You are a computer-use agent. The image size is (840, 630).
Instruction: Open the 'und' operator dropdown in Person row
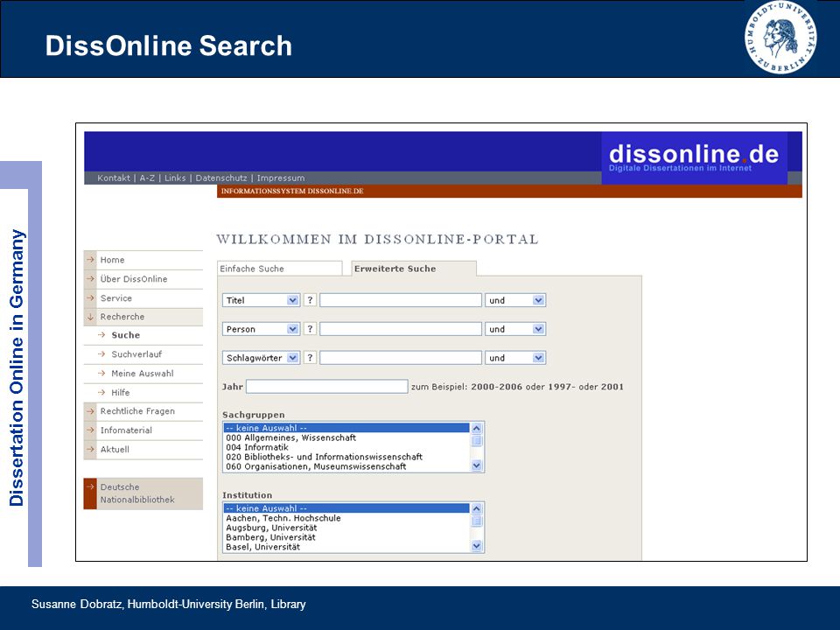514,329
